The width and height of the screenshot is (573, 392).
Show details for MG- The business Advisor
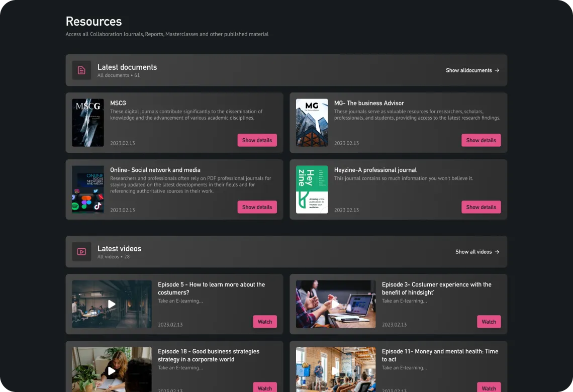(482, 140)
